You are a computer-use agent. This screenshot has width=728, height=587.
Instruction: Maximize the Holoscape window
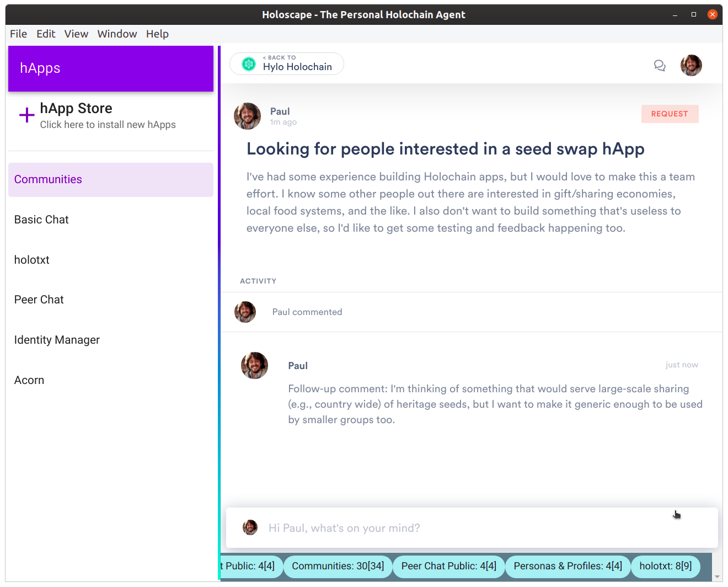pos(694,15)
